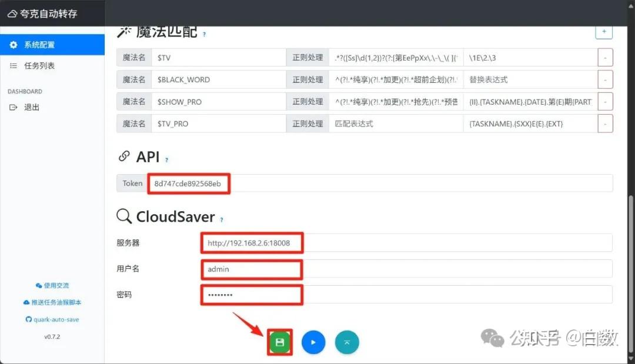
Task: Click the green save configuration icon
Action: [x=280, y=342]
